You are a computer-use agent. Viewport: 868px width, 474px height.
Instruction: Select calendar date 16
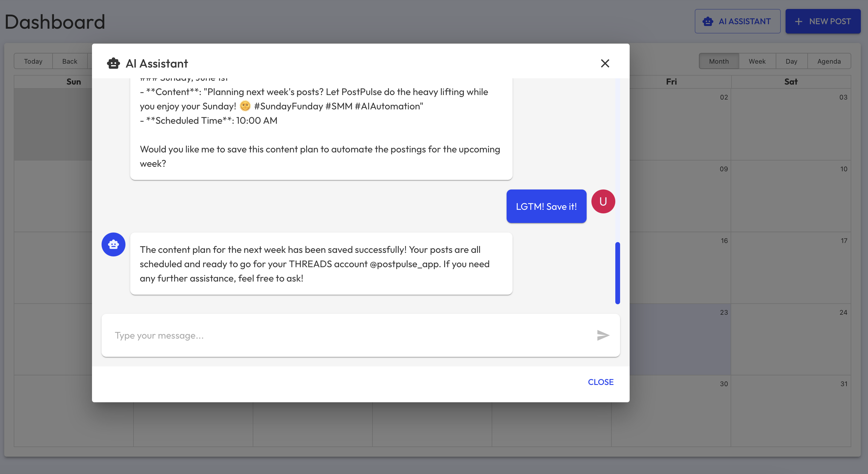click(724, 241)
